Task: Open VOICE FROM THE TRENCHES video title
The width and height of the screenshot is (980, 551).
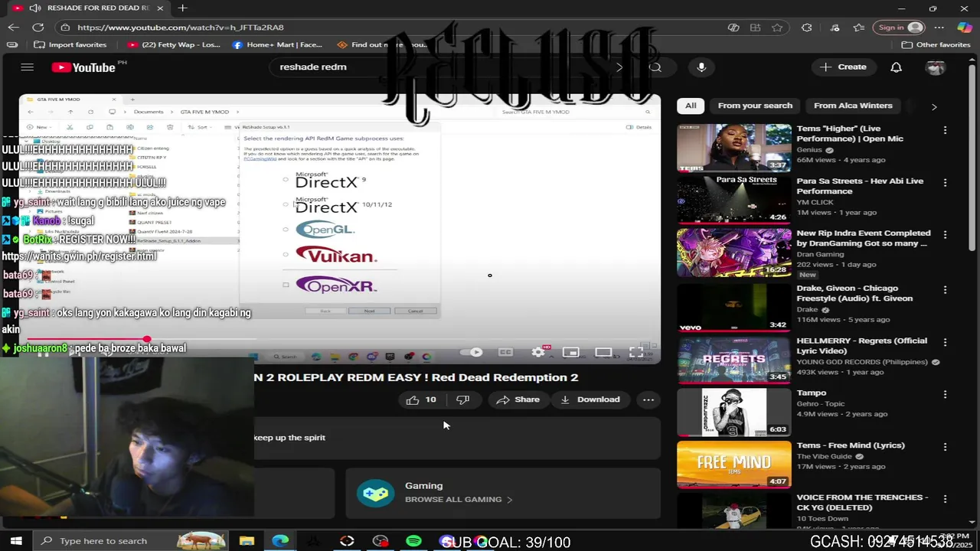Action: [862, 502]
